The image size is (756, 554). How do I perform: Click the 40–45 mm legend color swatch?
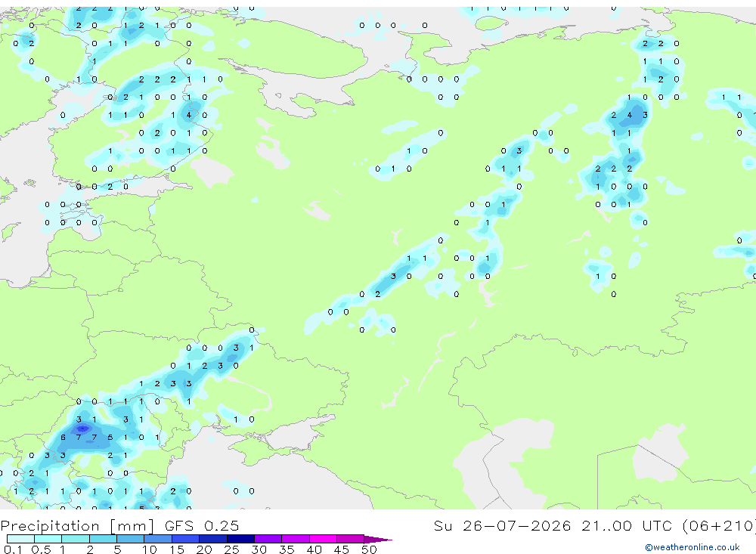(x=323, y=539)
